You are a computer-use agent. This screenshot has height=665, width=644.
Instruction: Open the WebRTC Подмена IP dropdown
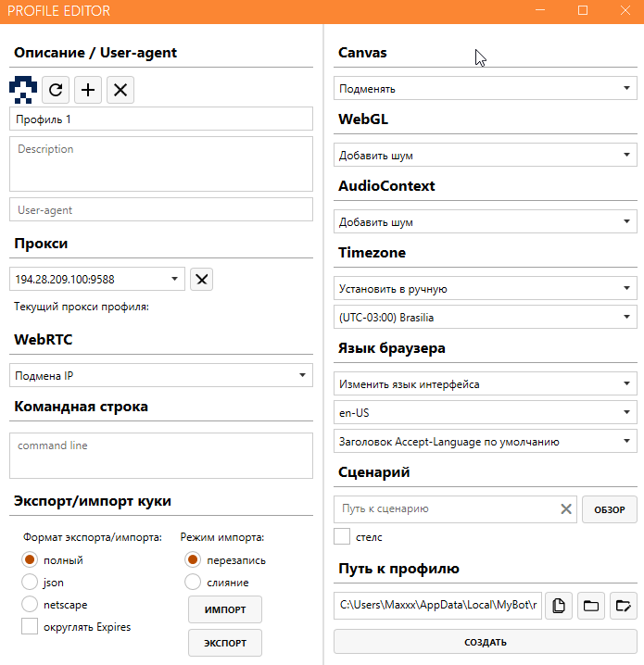click(161, 375)
